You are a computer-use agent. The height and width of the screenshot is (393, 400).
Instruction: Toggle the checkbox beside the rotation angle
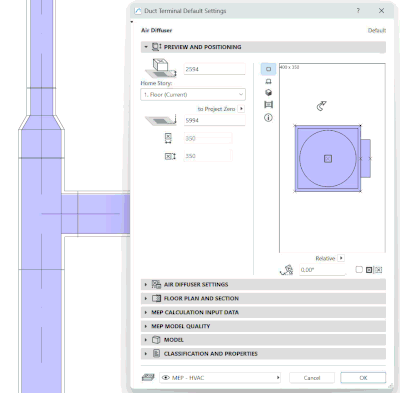click(359, 269)
